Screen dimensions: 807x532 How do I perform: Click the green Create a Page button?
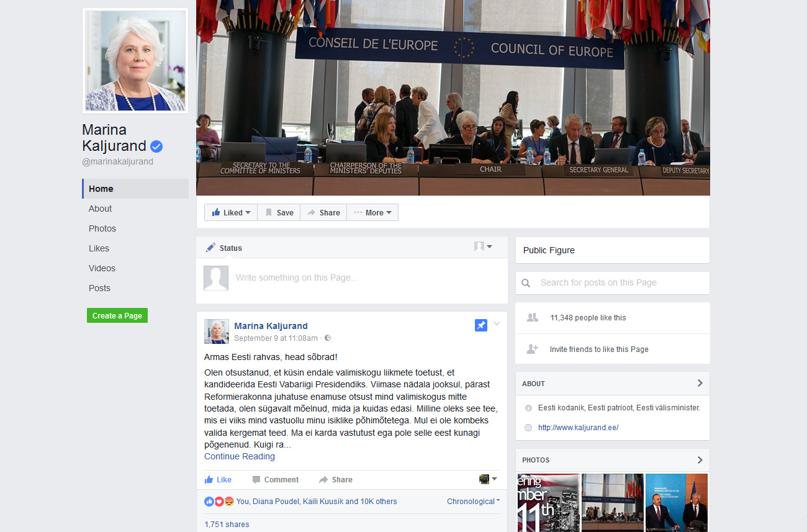(x=117, y=316)
